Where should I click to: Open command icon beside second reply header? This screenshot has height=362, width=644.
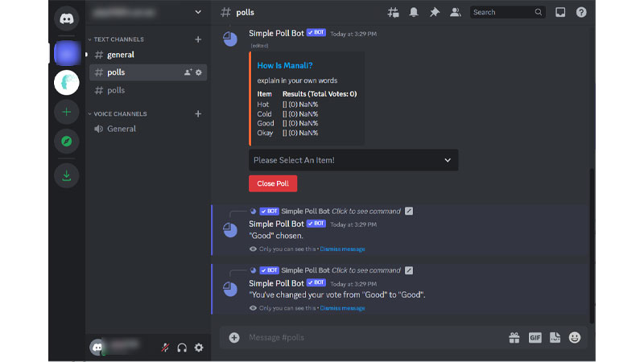409,270
